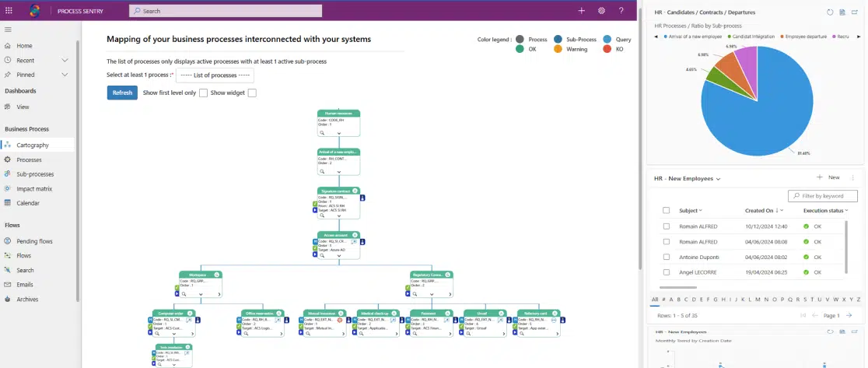Viewport: 868px width, 368px height.
Task: Click the plus icon in top bar
Action: pyautogui.click(x=581, y=11)
